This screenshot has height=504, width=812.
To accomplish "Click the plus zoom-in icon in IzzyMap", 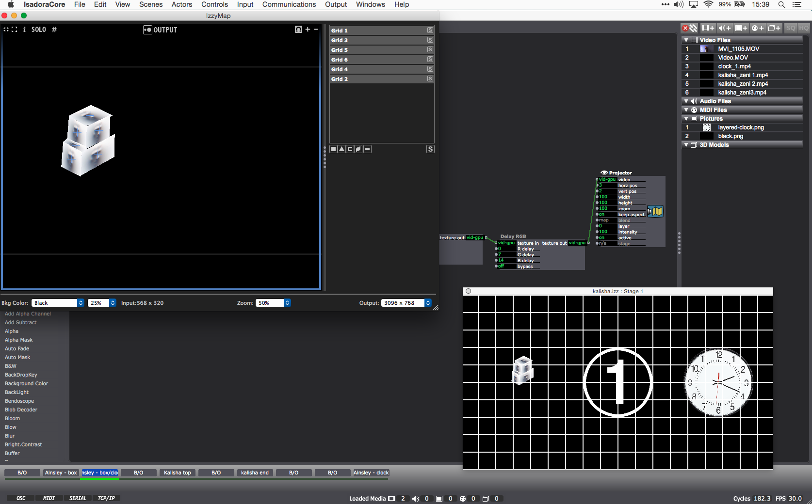I will (x=308, y=30).
